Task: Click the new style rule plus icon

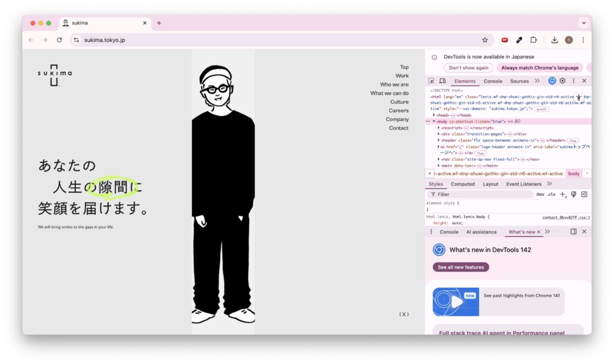Action: tap(562, 194)
